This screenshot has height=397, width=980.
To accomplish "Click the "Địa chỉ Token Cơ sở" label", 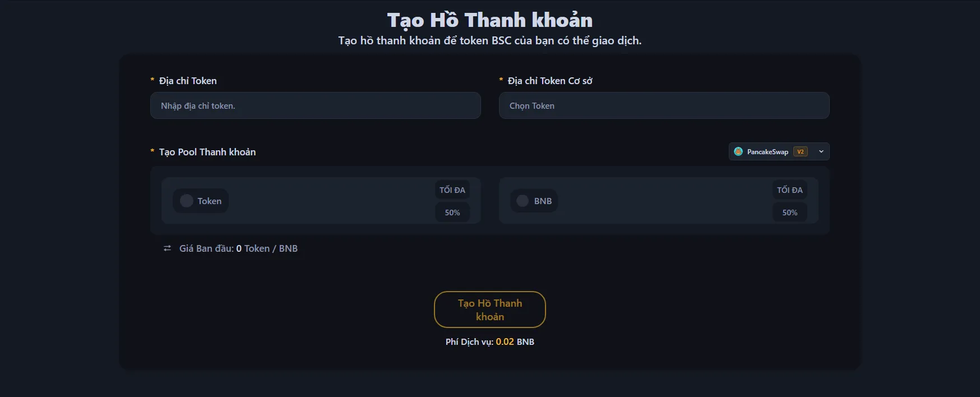I will tap(549, 81).
